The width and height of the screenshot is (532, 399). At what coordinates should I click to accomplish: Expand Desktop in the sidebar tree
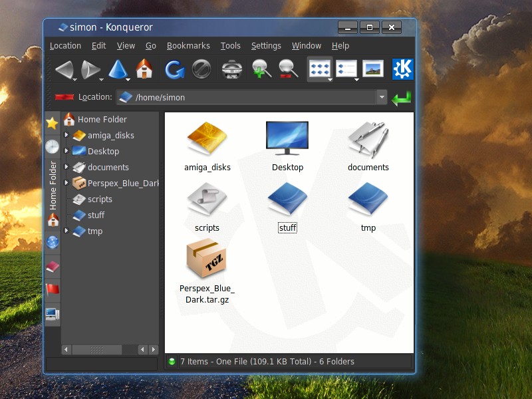pos(66,151)
